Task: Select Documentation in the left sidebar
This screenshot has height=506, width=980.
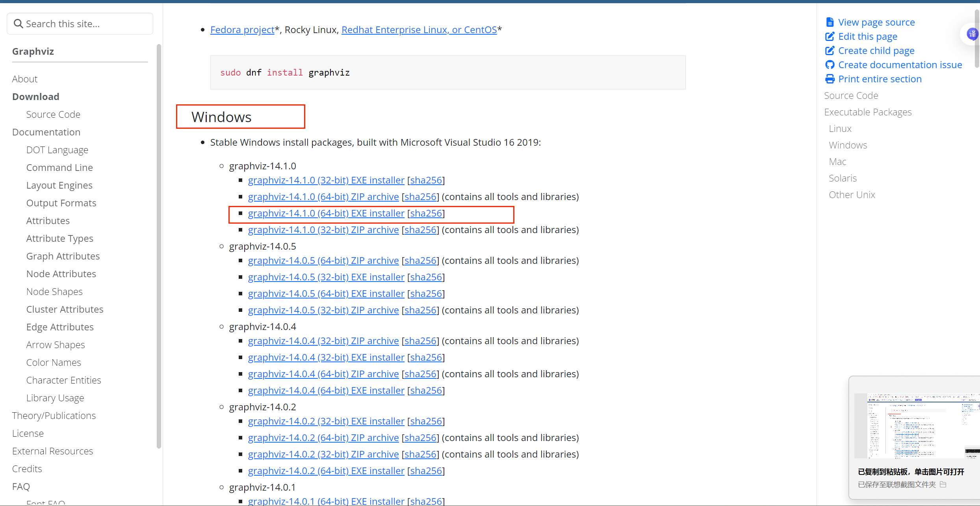Action: 46,132
